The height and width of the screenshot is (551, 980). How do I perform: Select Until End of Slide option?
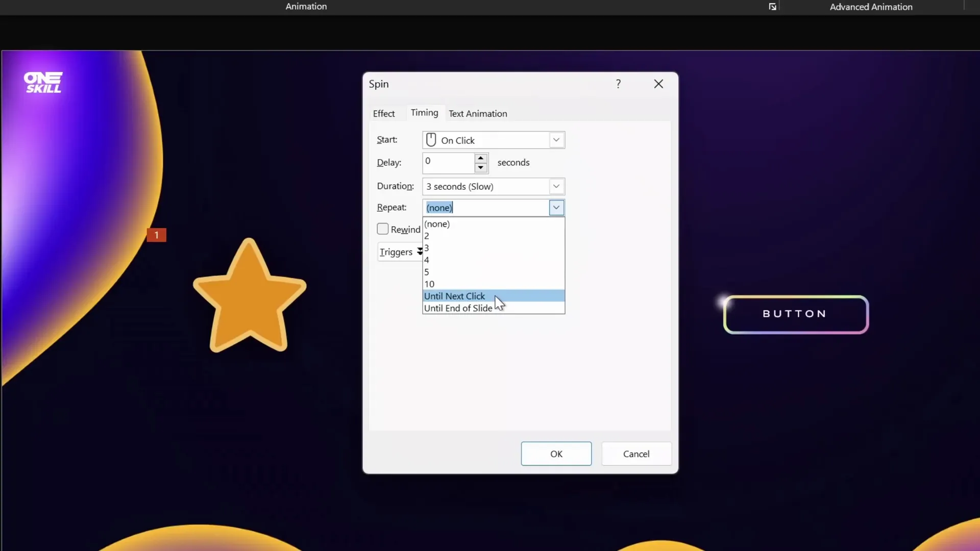(x=494, y=308)
